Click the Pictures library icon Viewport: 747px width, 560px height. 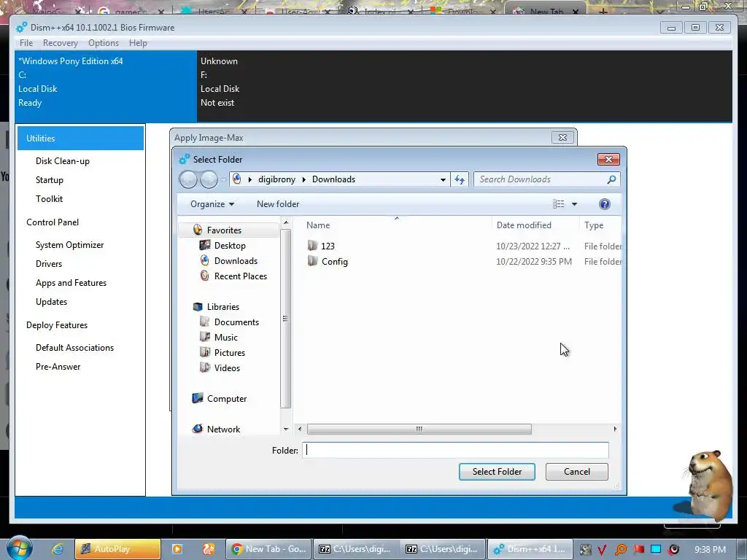[205, 352]
